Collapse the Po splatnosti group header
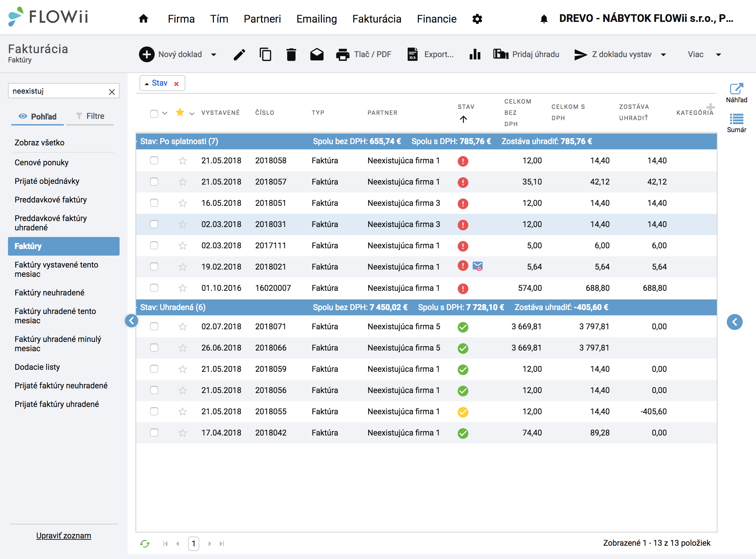Viewport: 756px width, 559px height. [x=426, y=141]
